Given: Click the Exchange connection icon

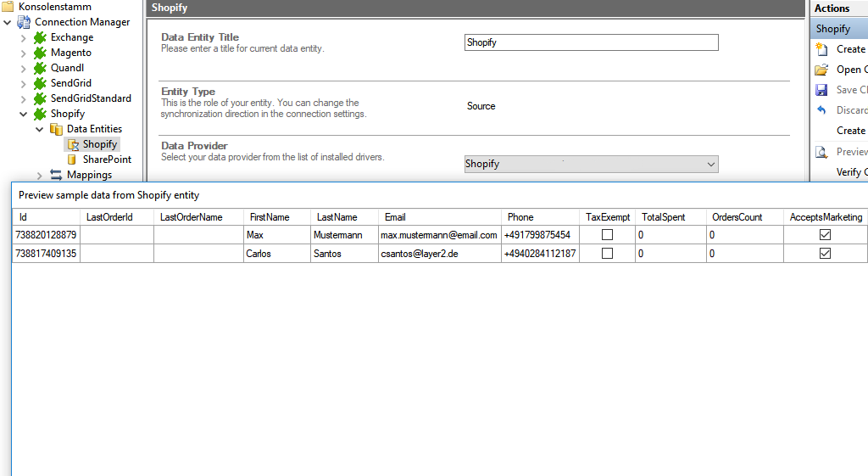Looking at the screenshot, I should [x=39, y=37].
